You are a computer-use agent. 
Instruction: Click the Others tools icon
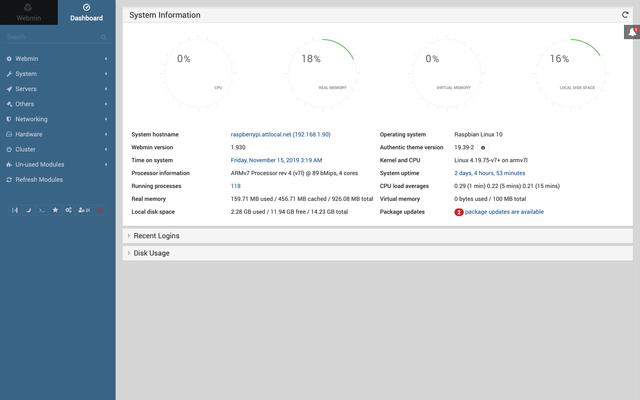pos(9,104)
